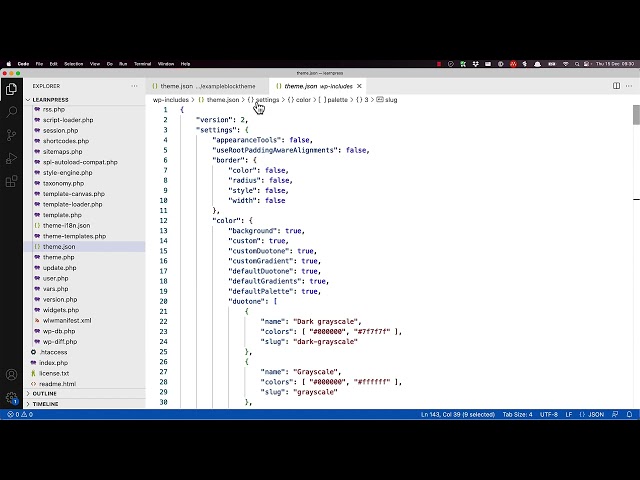Open the Search view icon
This screenshot has height=480, width=640.
[11, 112]
